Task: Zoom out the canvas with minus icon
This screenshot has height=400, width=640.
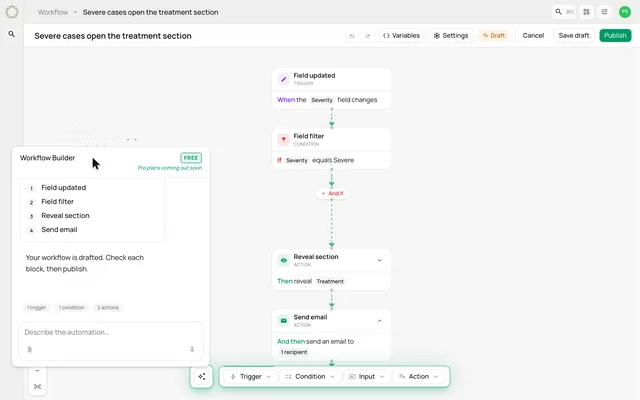Action: (x=37, y=371)
